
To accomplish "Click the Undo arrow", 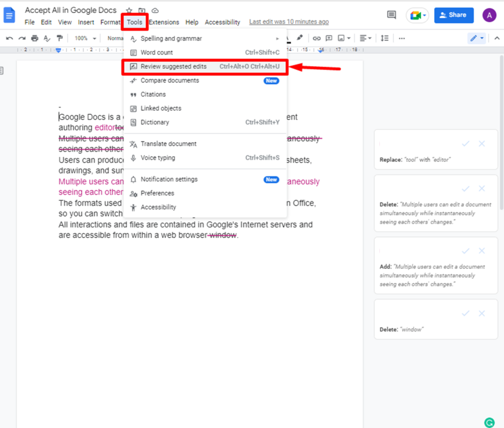I will 9,38.
